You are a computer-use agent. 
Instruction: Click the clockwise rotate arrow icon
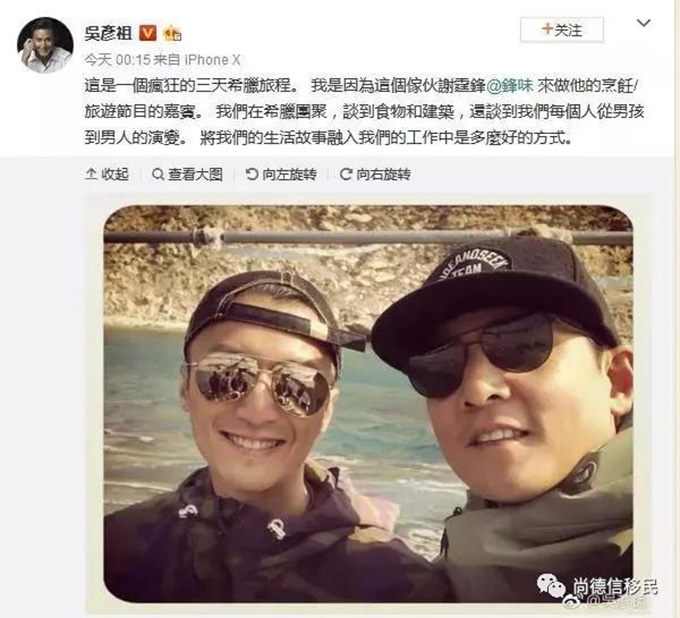(x=346, y=174)
